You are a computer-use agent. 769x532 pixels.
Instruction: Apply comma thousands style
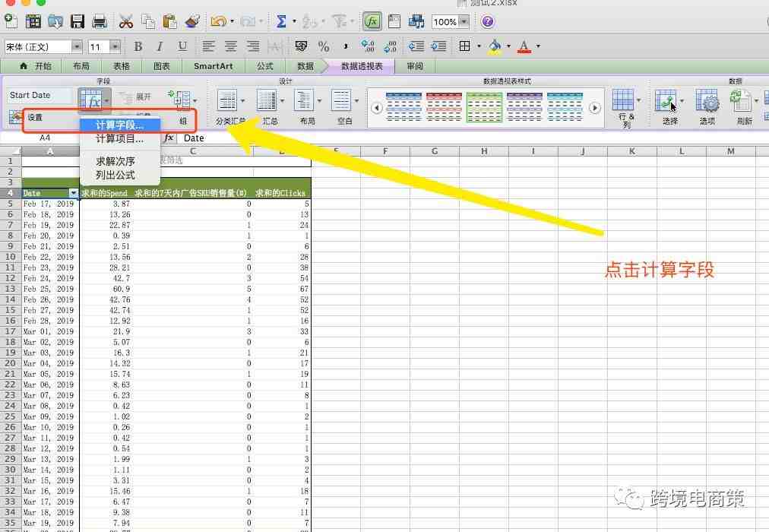click(x=346, y=46)
